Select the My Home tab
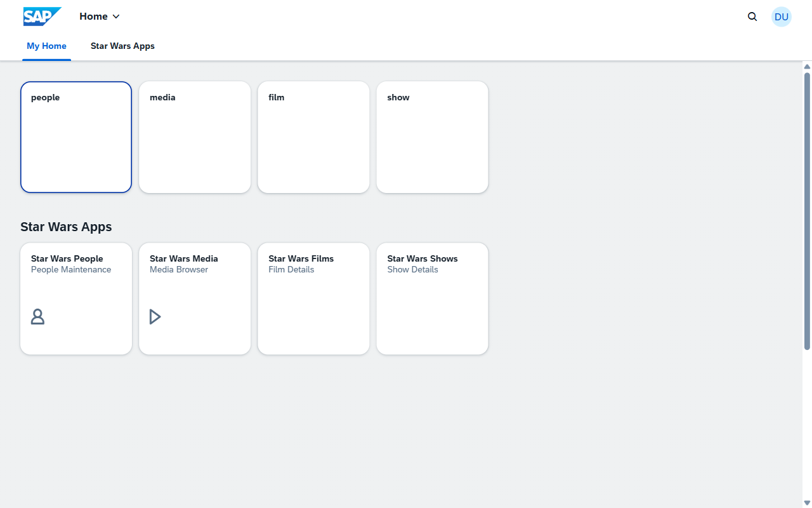The width and height of the screenshot is (812, 508). click(x=46, y=46)
